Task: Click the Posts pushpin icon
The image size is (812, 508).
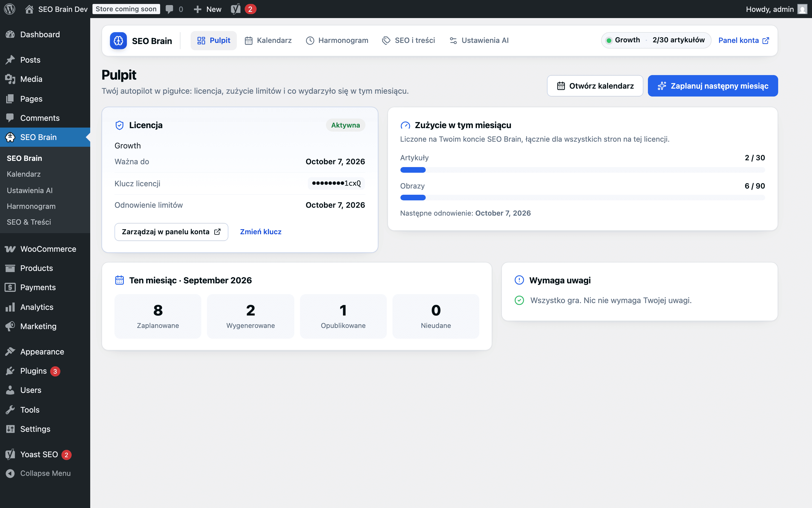Action: tap(10, 60)
